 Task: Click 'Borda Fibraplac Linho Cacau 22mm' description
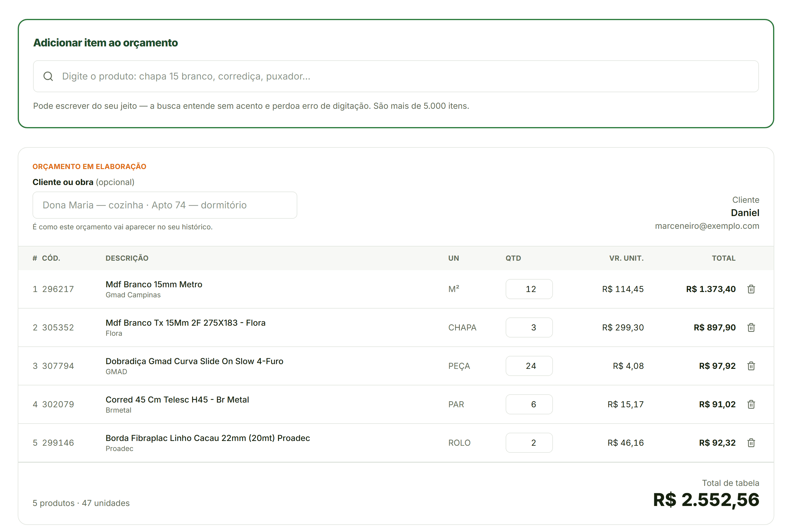[207, 438]
